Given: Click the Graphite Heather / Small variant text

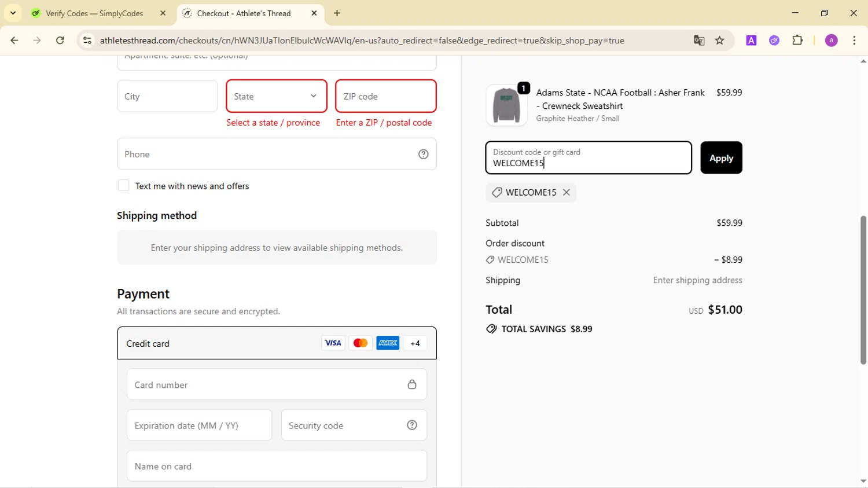Looking at the screenshot, I should [578, 118].
